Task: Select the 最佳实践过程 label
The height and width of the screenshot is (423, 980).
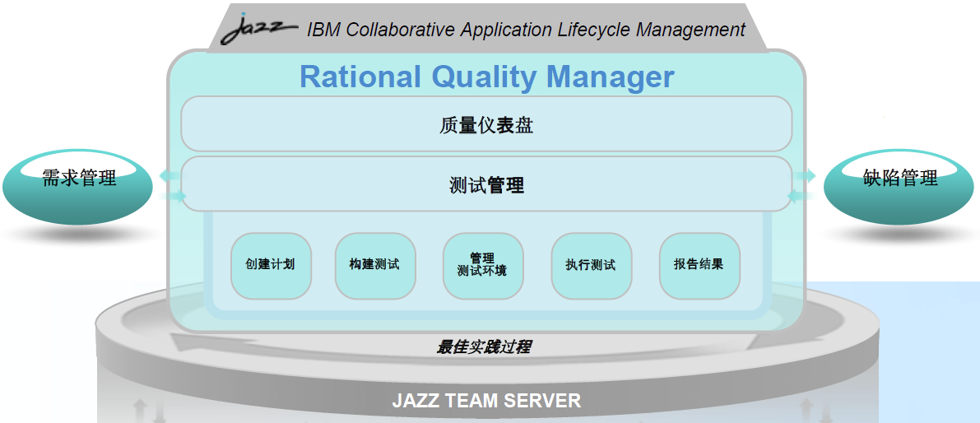Action: tap(485, 346)
